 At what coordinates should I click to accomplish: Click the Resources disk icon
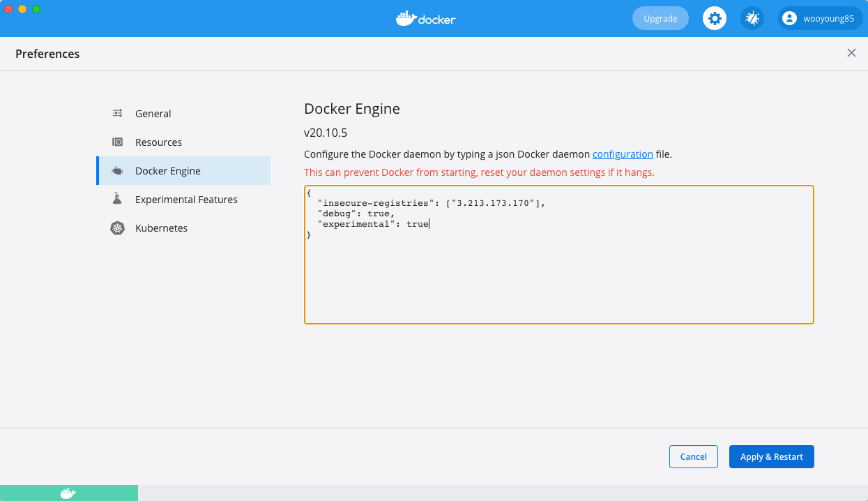tap(118, 142)
